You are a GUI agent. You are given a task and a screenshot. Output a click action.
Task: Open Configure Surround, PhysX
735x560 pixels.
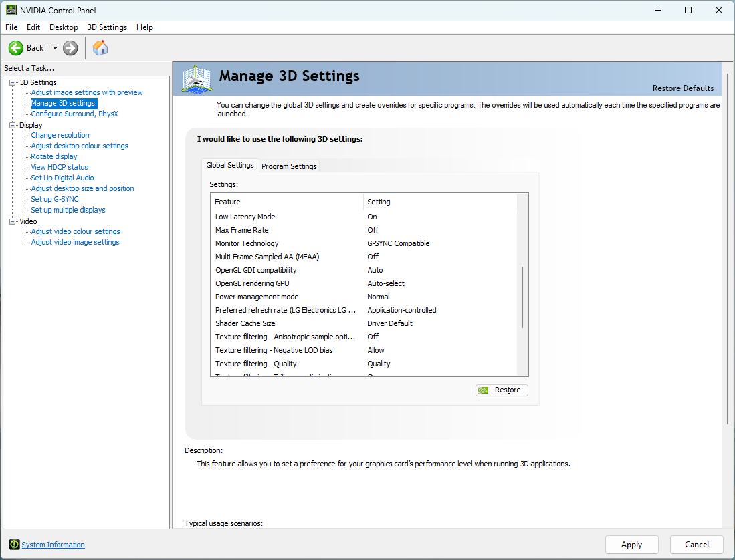point(74,114)
